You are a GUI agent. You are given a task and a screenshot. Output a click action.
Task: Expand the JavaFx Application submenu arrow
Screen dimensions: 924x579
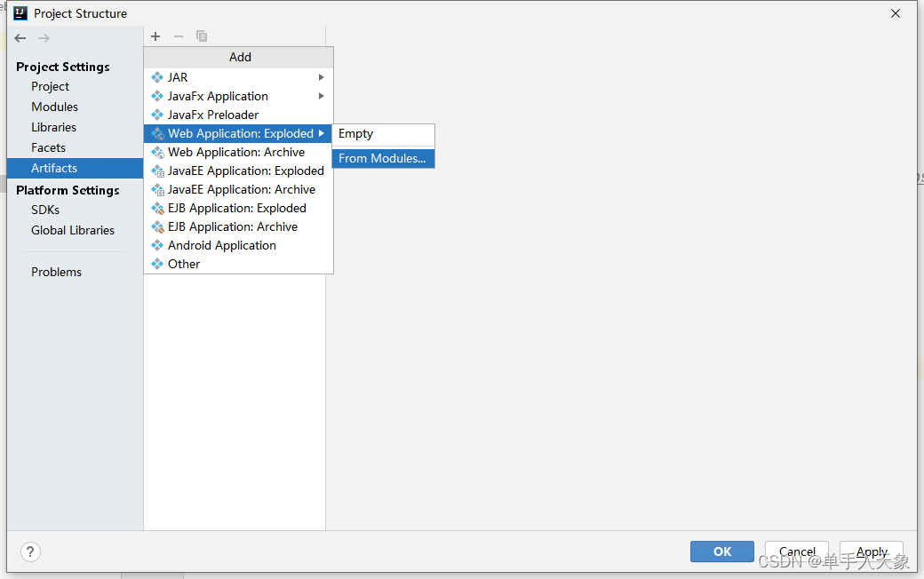click(x=322, y=96)
